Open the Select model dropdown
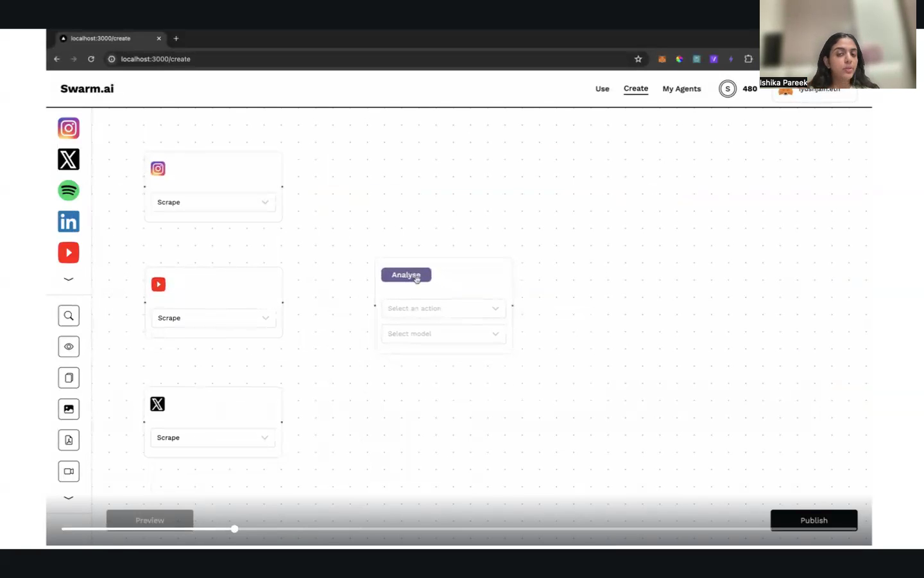 point(443,334)
